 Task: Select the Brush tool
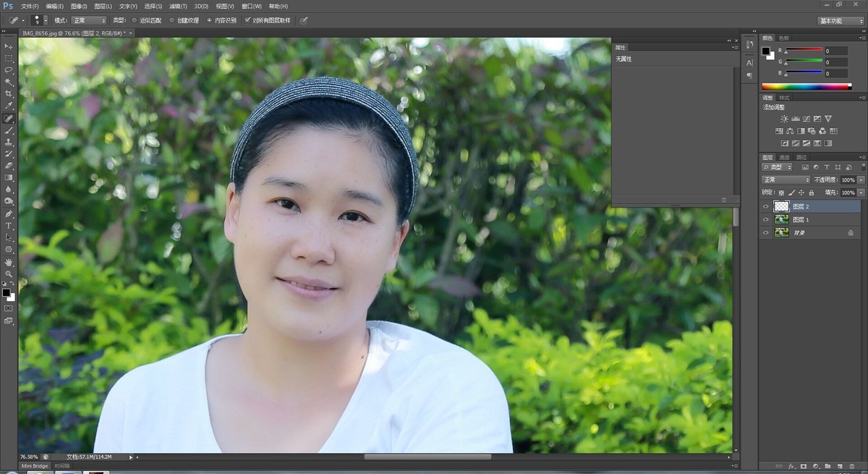point(9,130)
